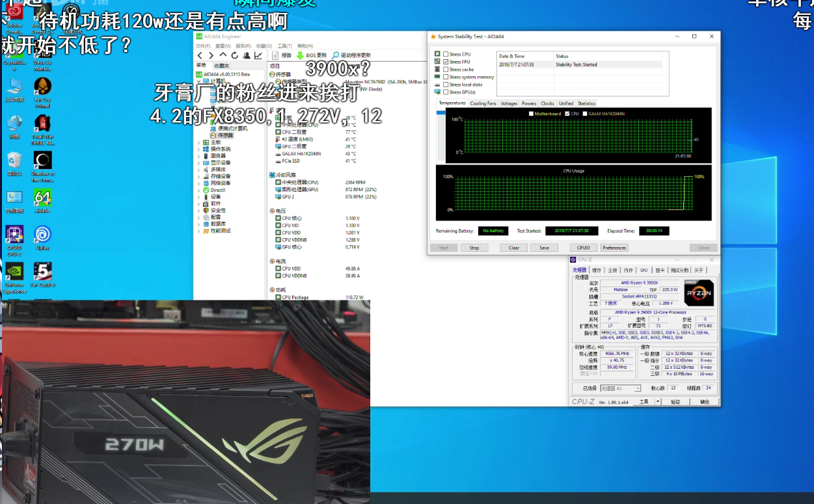Uncheck the Stress FPU checkbox

tap(446, 62)
